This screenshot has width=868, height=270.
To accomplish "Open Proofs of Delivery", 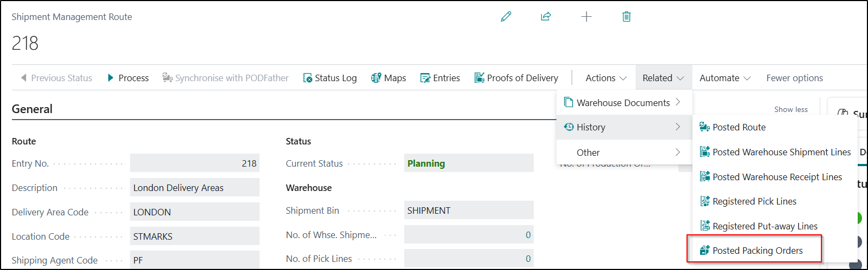I will [x=516, y=78].
